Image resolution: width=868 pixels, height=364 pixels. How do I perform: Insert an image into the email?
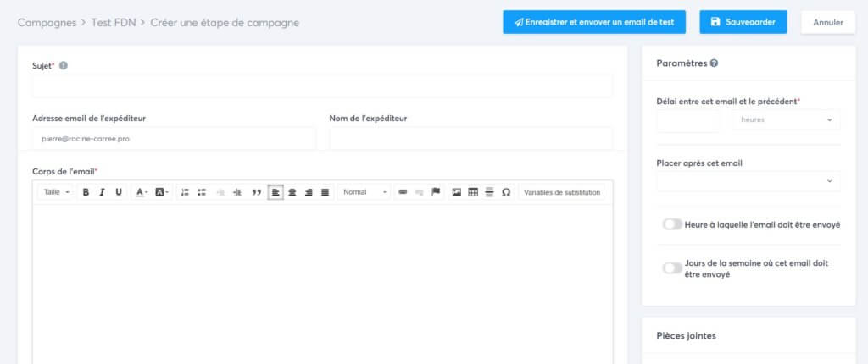pyautogui.click(x=457, y=192)
